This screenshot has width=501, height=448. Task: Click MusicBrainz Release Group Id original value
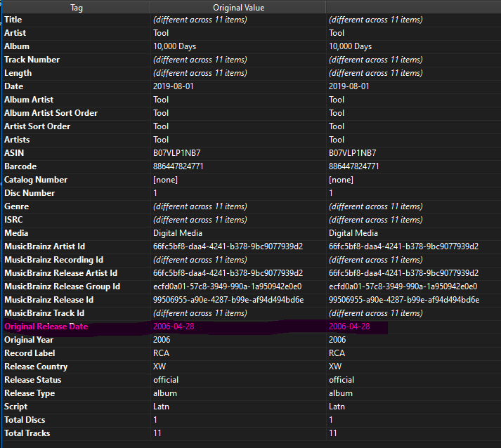[228, 286]
